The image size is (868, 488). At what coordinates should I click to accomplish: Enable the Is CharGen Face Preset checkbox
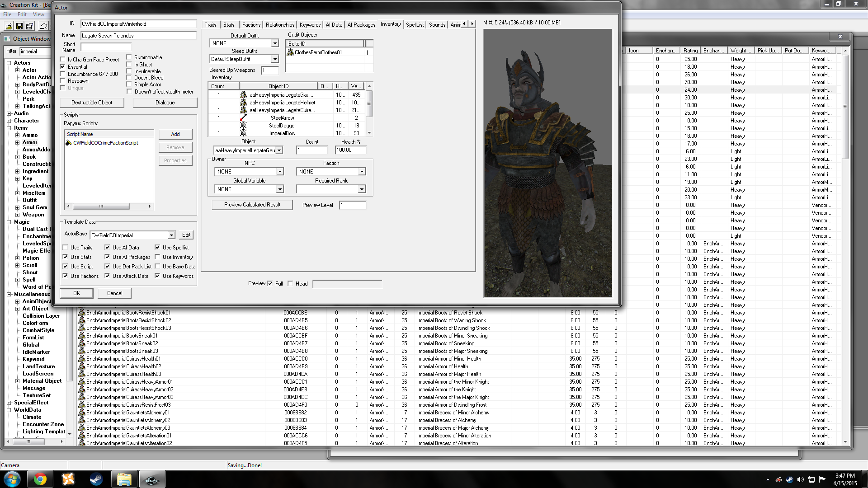pyautogui.click(x=63, y=60)
